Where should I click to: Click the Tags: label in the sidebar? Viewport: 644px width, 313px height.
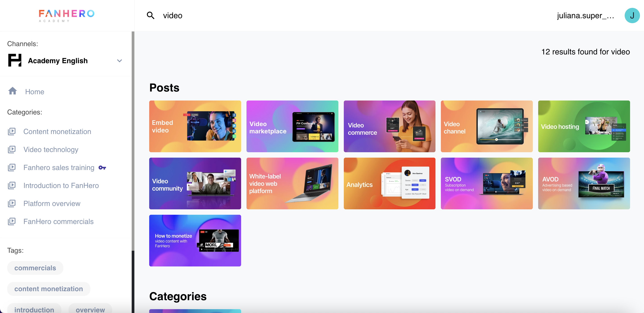pyautogui.click(x=15, y=250)
